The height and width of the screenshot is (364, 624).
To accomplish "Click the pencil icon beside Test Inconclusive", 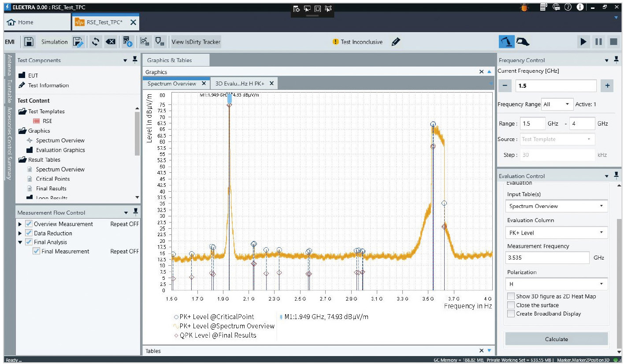I will coord(395,42).
